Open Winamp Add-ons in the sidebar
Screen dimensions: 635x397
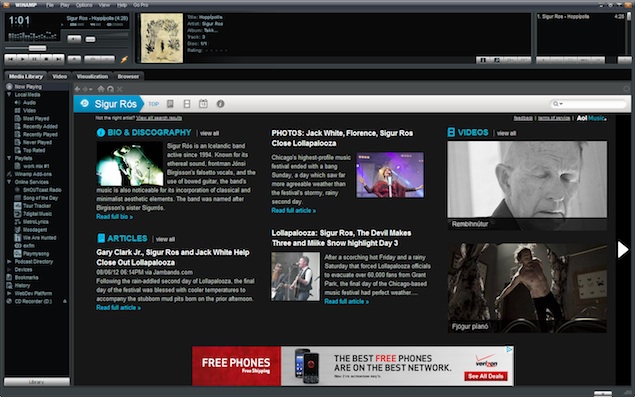tap(33, 174)
